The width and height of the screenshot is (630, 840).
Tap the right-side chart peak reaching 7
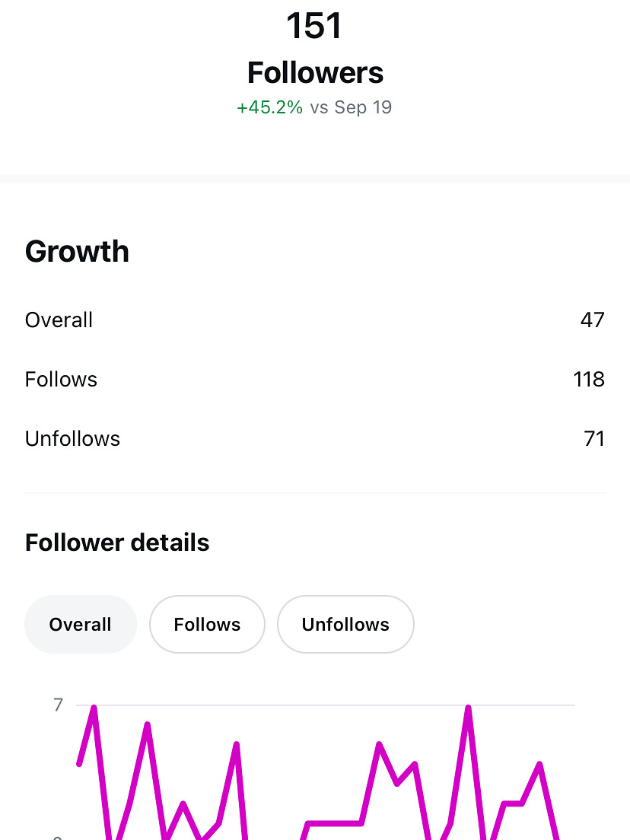coord(468,709)
